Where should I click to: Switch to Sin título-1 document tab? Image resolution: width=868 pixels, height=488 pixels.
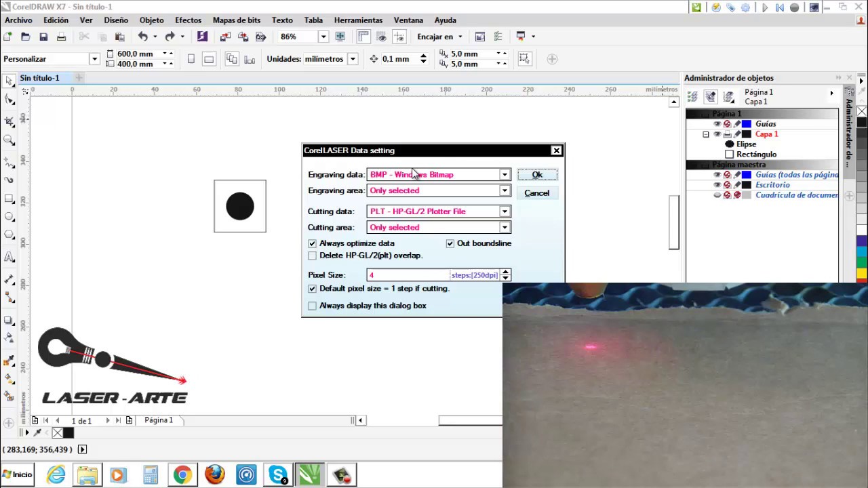click(39, 78)
